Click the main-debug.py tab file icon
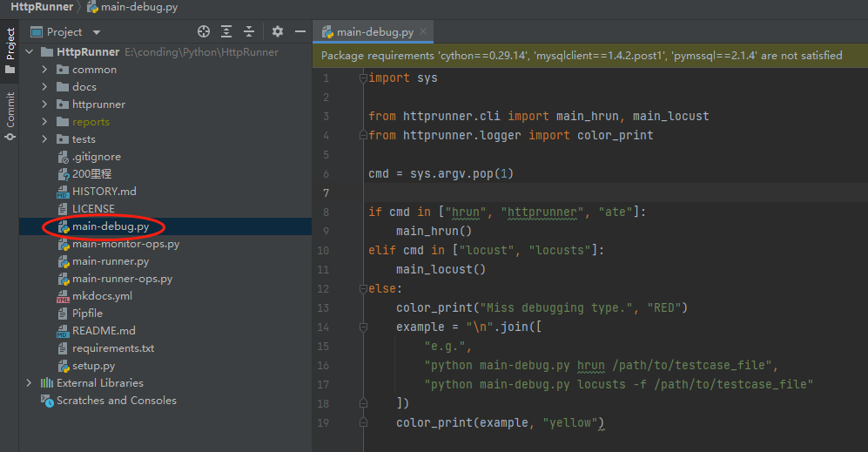Image resolution: width=868 pixels, height=452 pixels. tap(327, 32)
